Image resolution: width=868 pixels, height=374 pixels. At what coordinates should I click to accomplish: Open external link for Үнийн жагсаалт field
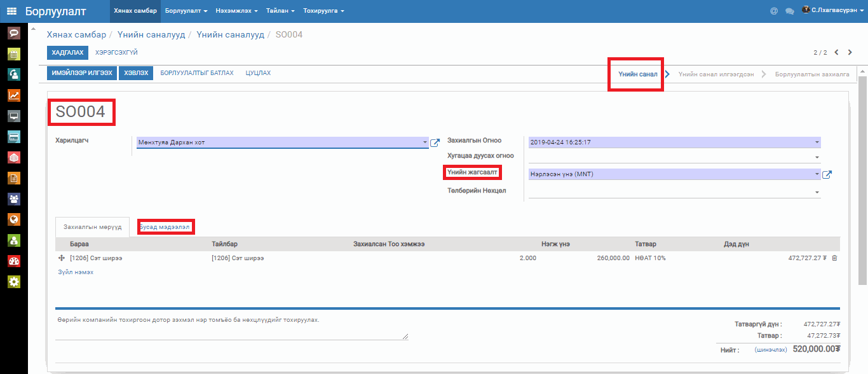[x=827, y=175]
